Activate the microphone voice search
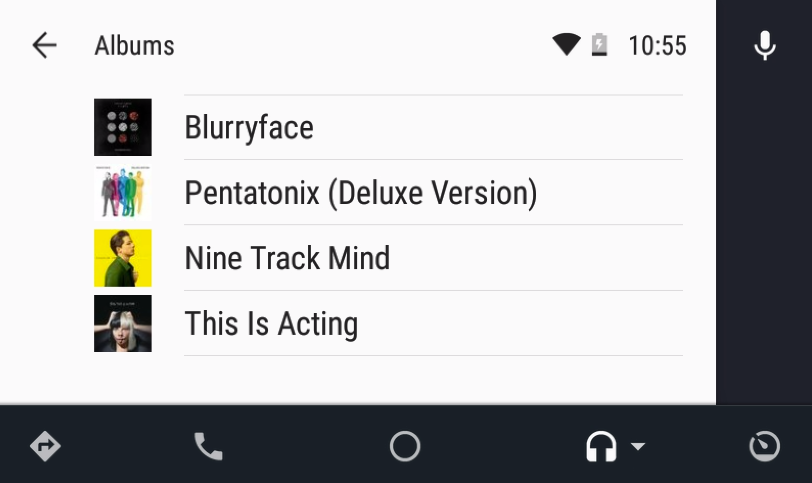The width and height of the screenshot is (812, 483). [764, 46]
